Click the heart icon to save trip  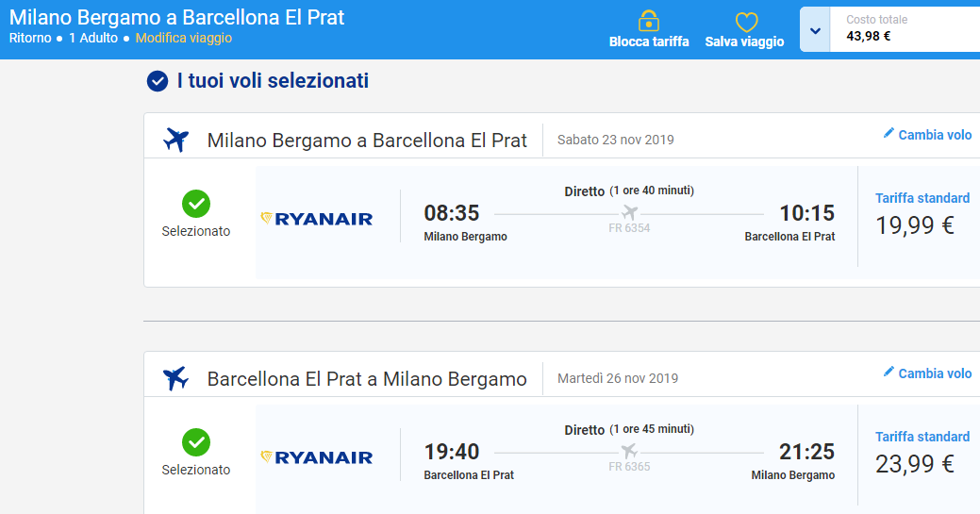click(746, 22)
